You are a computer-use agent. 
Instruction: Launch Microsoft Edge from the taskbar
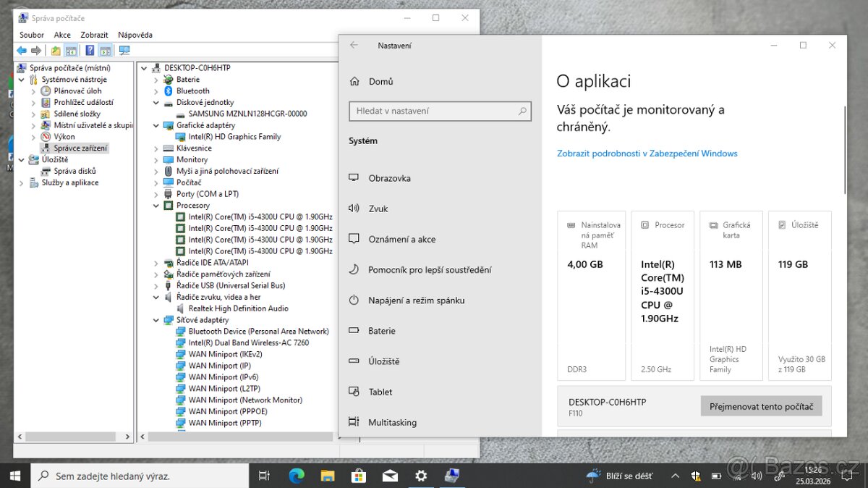(x=296, y=476)
